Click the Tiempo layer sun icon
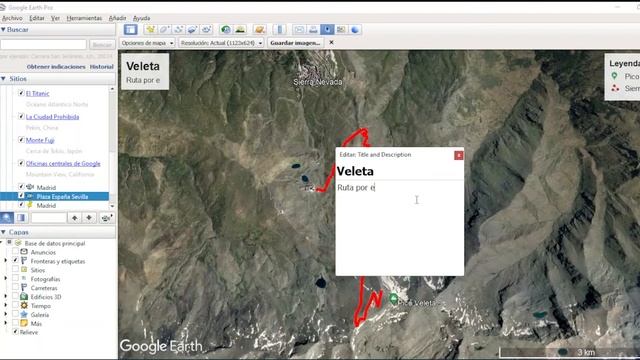 pyautogui.click(x=24, y=305)
